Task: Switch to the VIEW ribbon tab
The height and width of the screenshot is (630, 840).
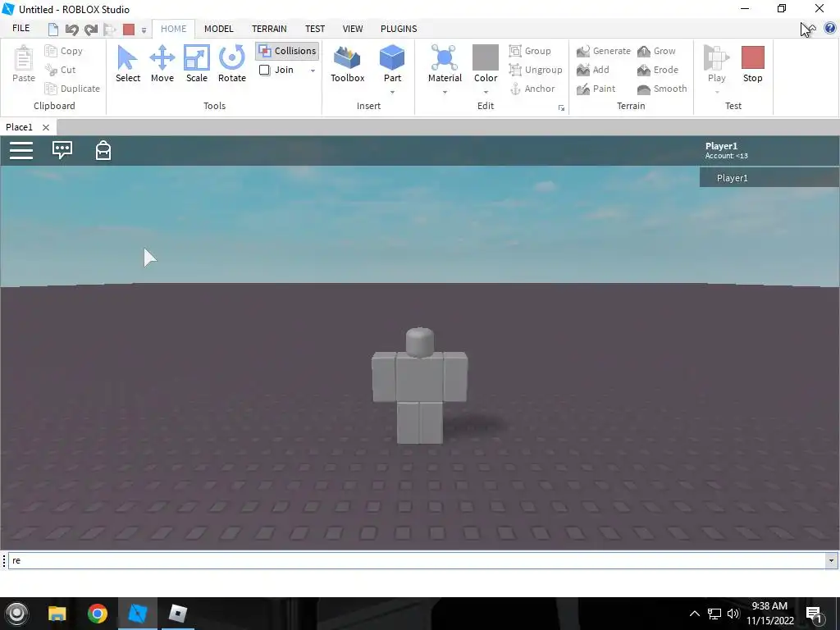Action: (x=353, y=29)
